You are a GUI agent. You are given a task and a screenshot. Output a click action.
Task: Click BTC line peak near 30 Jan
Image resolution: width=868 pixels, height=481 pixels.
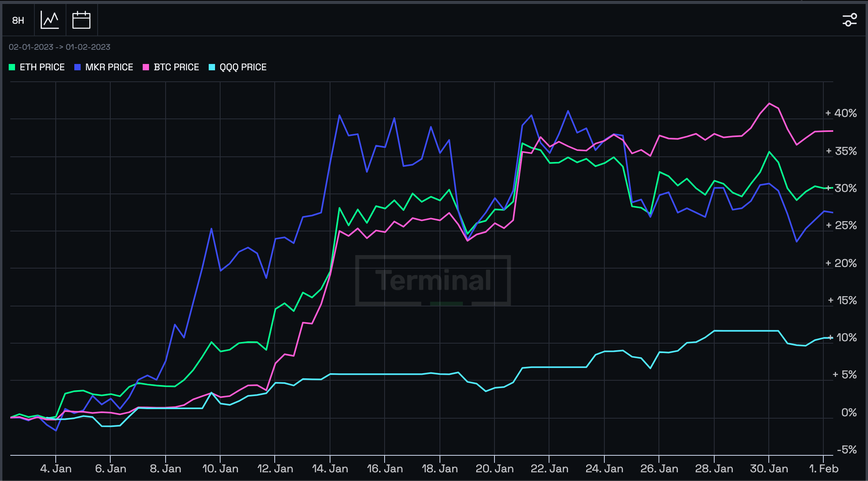[769, 103]
